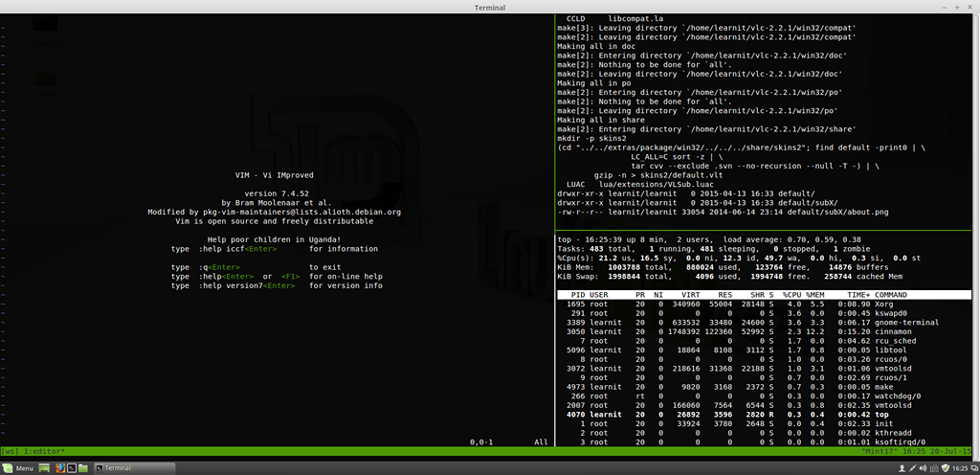Click the VIRT column header in top

[691, 294]
